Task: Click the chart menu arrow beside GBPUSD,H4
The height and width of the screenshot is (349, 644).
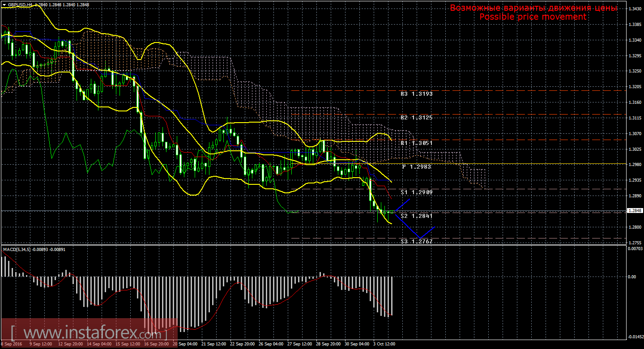Action: point(4,4)
